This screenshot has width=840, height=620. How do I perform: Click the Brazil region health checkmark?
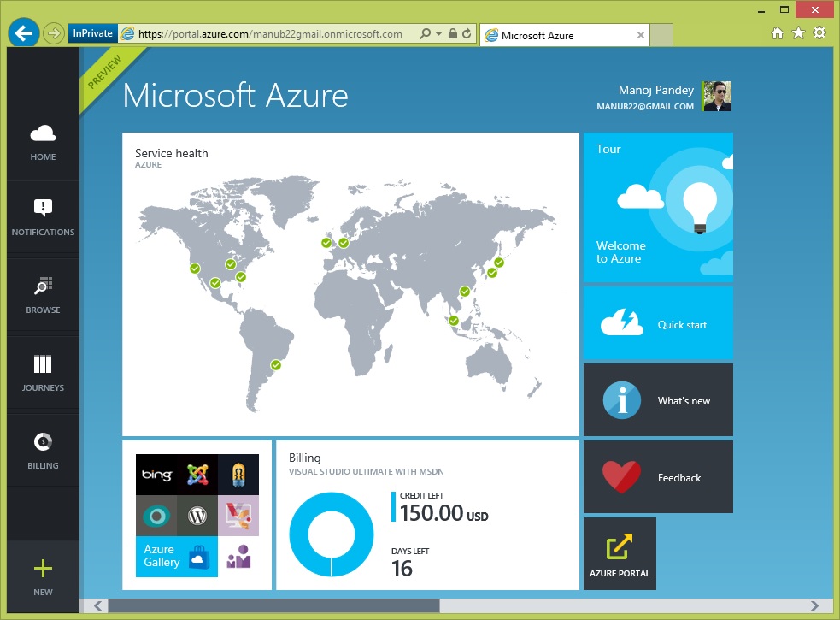point(276,365)
